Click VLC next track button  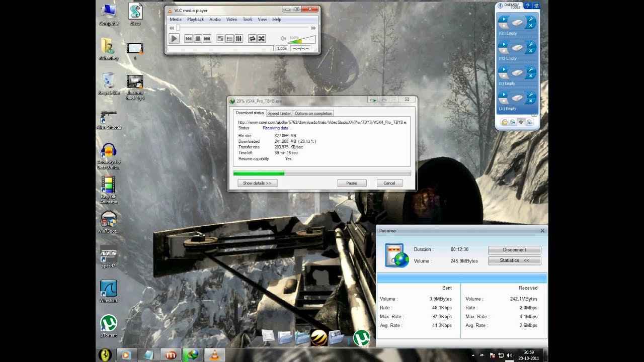[x=207, y=39]
